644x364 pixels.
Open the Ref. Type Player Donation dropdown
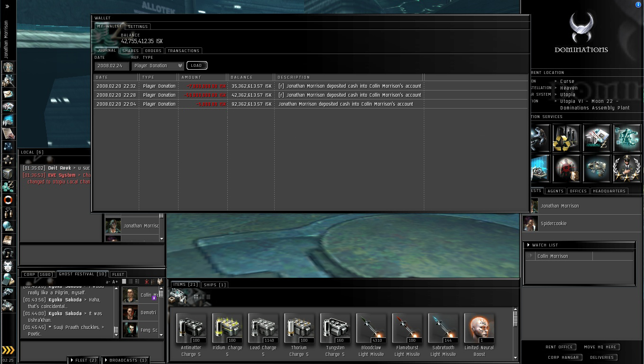pyautogui.click(x=158, y=66)
